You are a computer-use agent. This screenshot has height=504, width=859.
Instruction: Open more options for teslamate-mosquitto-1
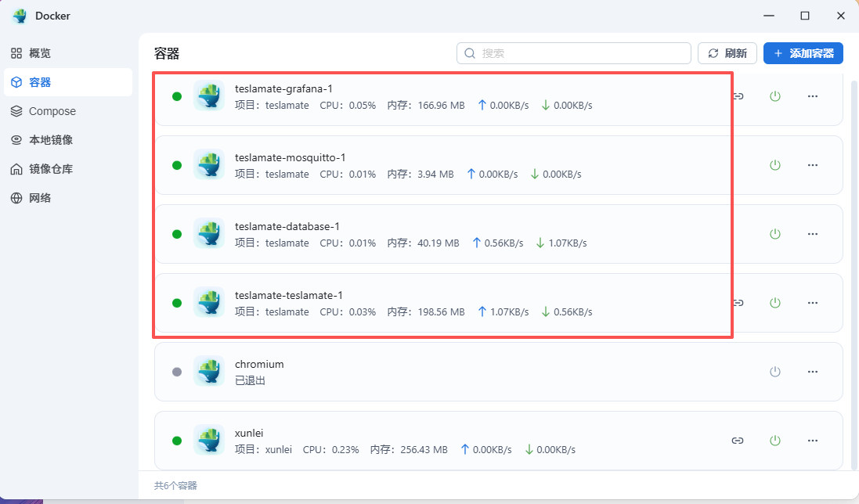813,165
